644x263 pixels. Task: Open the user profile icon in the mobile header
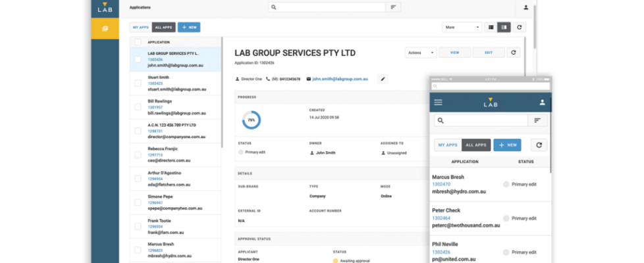click(x=542, y=102)
